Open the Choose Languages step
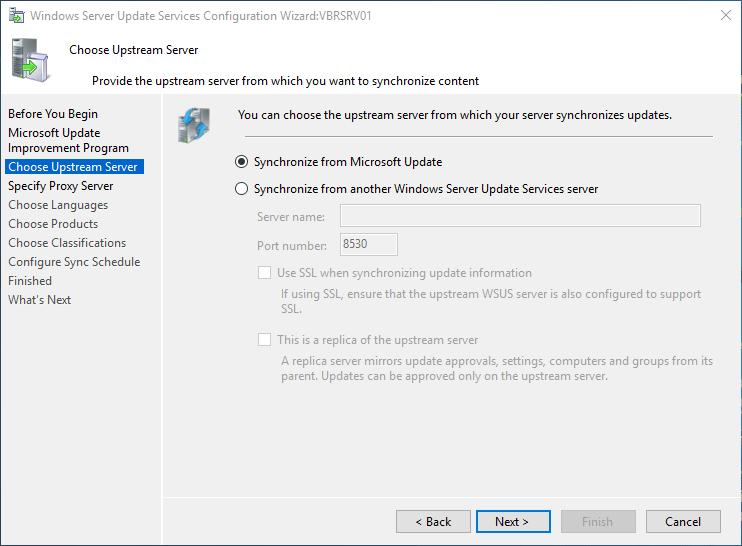 tap(58, 205)
